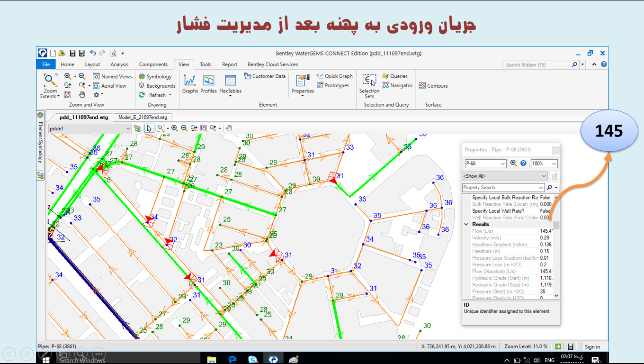Switch to the Report ribbon tab
Image resolution: width=644 pixels, height=364 pixels.
(230, 64)
